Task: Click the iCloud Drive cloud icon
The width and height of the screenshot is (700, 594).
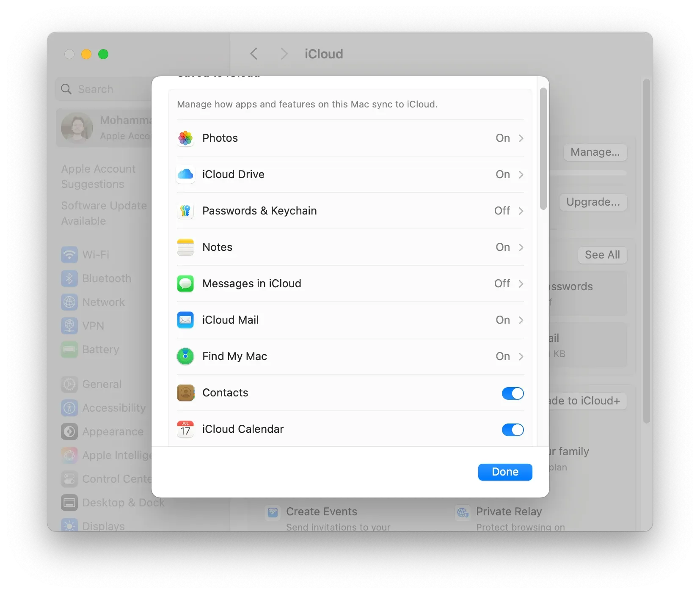Action: 185,174
